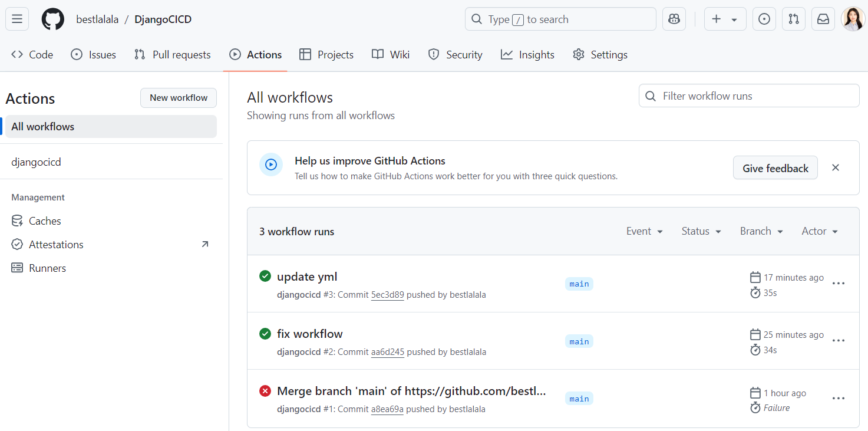Viewport: 868px width, 431px height.
Task: Go to the Code tab
Action: click(32, 55)
